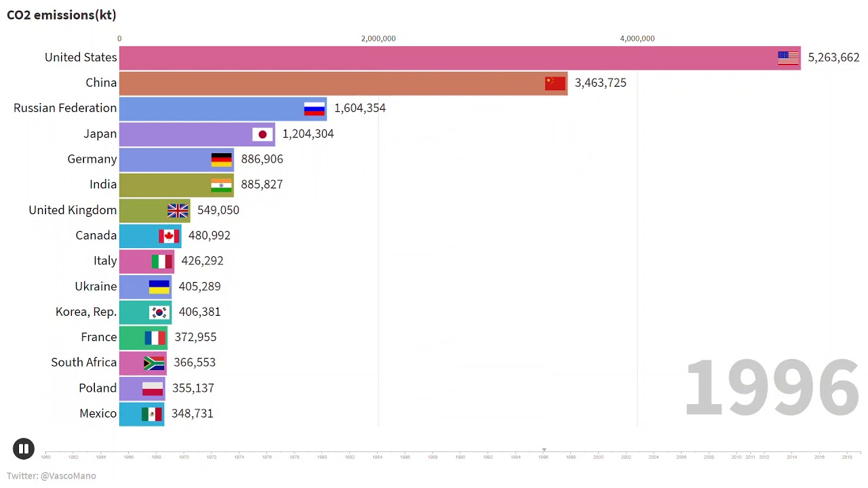Click the 'South Africa' country label
The height and width of the screenshot is (488, 868).
(x=84, y=362)
